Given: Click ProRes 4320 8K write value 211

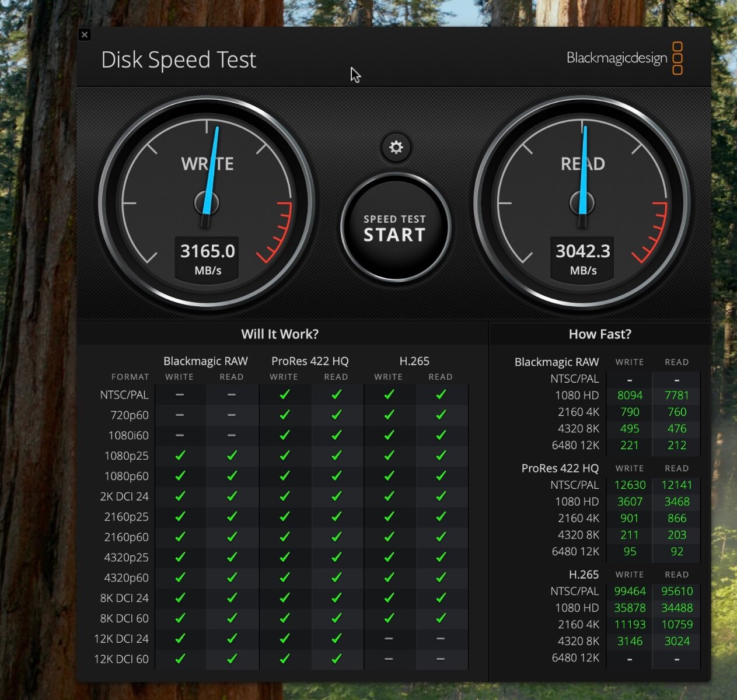Looking at the screenshot, I should click(630, 535).
